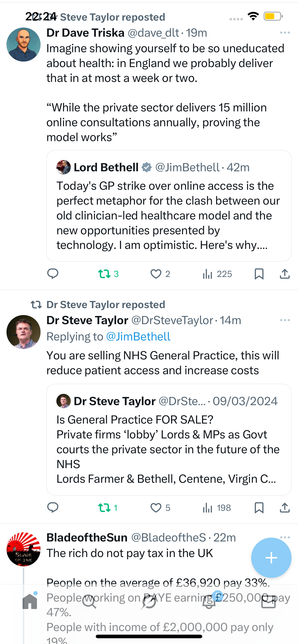Open the @JimBethell mention link
298x644 pixels.
pyautogui.click(x=138, y=337)
